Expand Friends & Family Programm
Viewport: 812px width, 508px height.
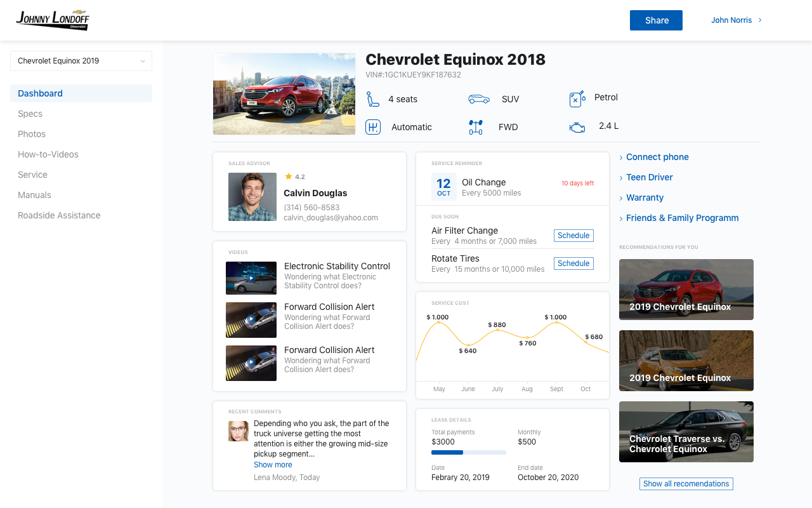[679, 218]
